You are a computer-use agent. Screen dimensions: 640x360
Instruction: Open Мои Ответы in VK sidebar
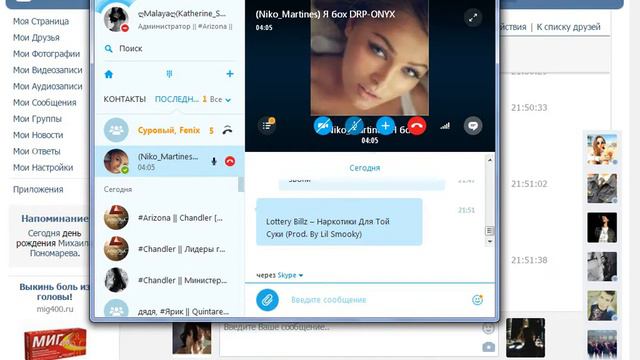(x=36, y=151)
